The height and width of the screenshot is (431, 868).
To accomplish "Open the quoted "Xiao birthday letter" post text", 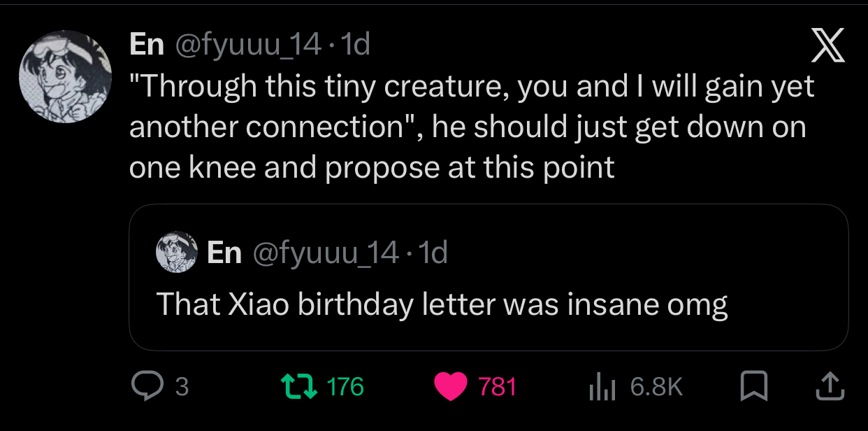I will [x=442, y=304].
